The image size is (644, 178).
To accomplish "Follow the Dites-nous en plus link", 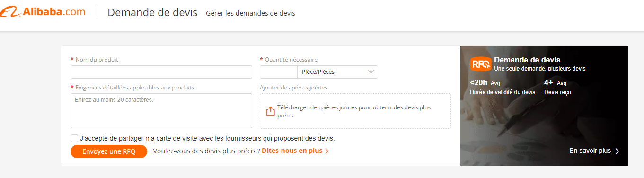I will click(x=292, y=151).
